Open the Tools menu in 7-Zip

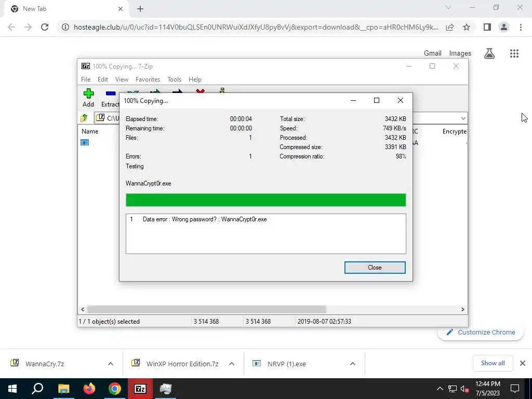tap(174, 79)
